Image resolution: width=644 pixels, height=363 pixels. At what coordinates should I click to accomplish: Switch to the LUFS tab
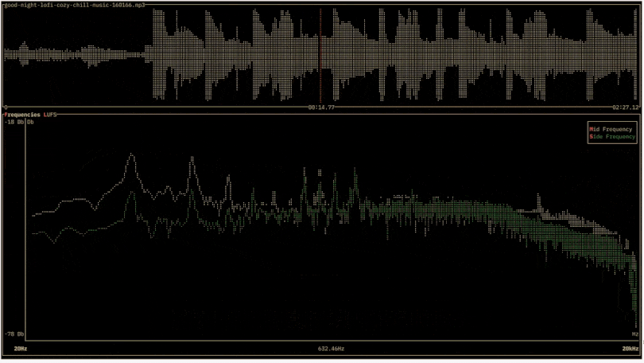50,115
